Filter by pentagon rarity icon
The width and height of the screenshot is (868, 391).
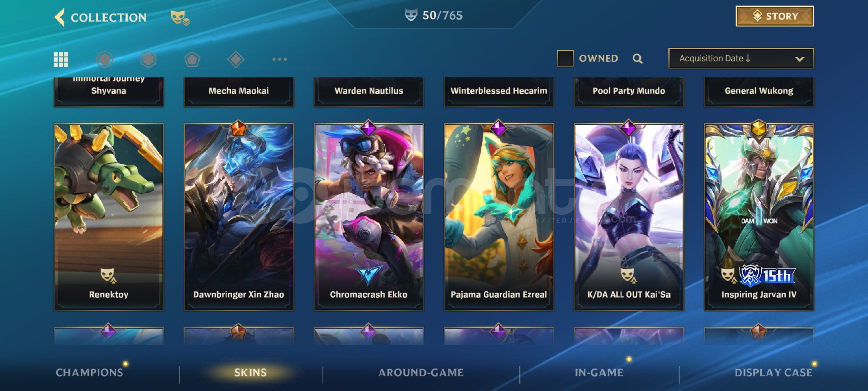click(192, 59)
